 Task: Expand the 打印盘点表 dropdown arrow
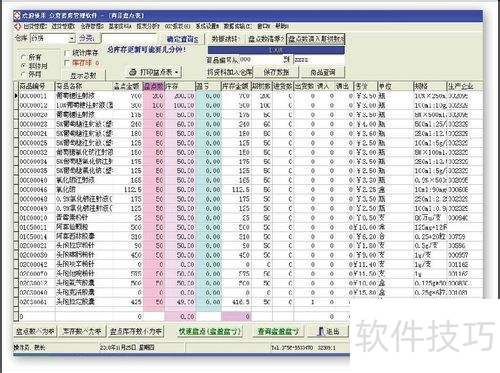point(177,72)
